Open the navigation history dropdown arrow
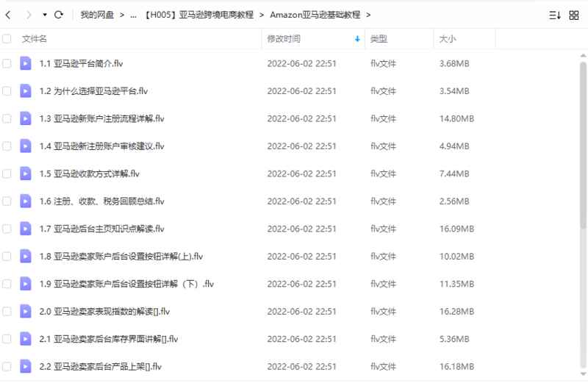 click(x=45, y=15)
